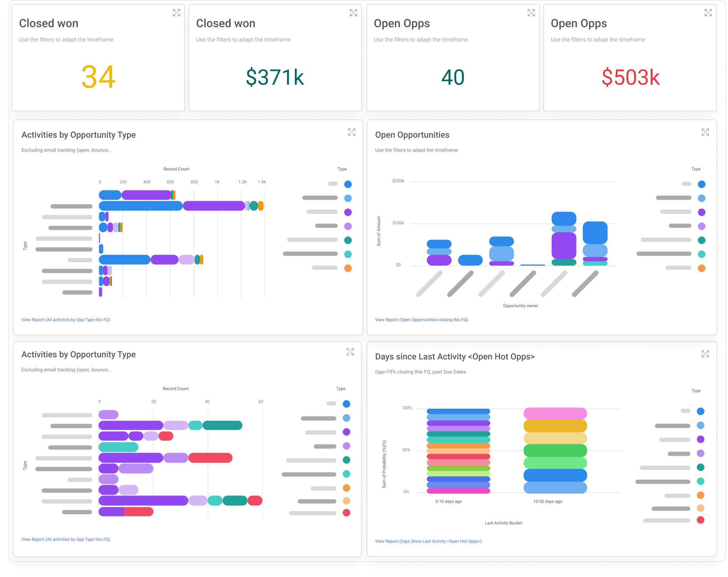Screen dimensions: 728x577
Task: Click the yellow 34 Closed won number
Action: tap(98, 77)
